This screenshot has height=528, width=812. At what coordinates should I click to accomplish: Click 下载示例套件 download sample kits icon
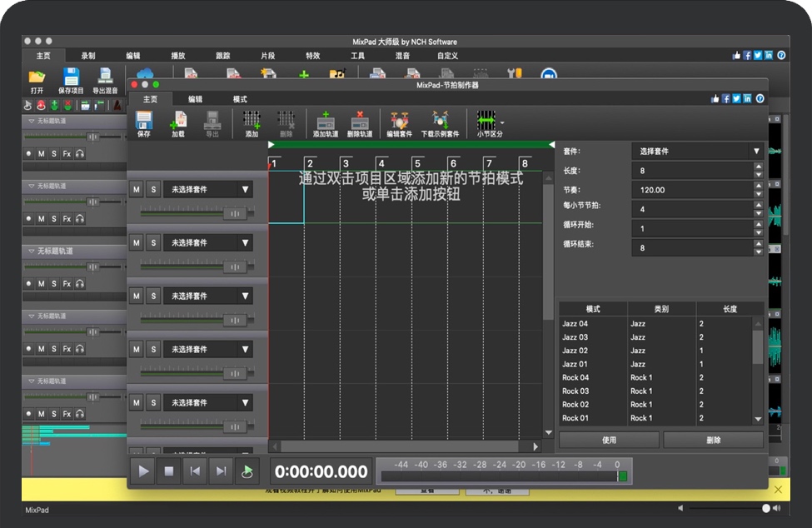(440, 122)
